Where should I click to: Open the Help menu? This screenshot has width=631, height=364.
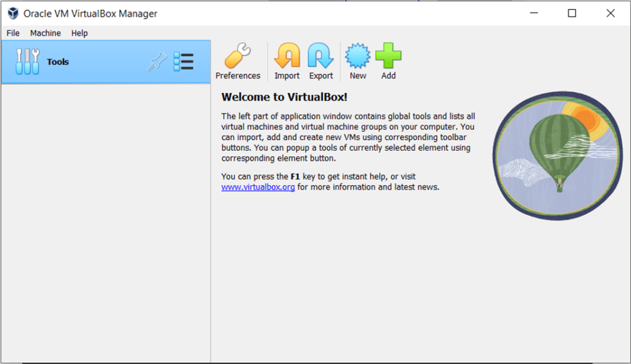tap(80, 33)
